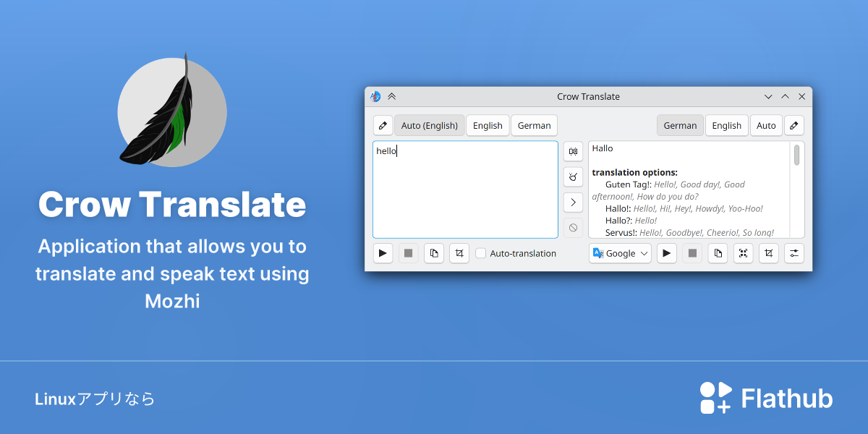
Task: Play the source text speech
Action: (x=383, y=253)
